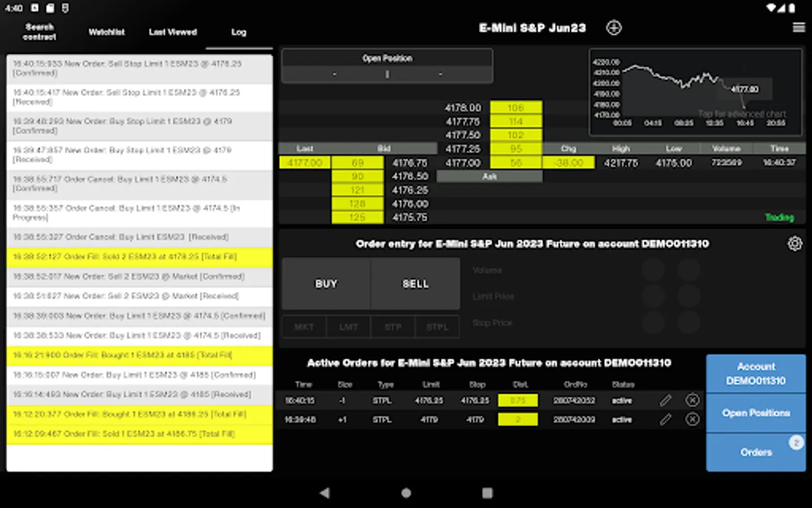Tap the High value 4217.75

pos(621,163)
